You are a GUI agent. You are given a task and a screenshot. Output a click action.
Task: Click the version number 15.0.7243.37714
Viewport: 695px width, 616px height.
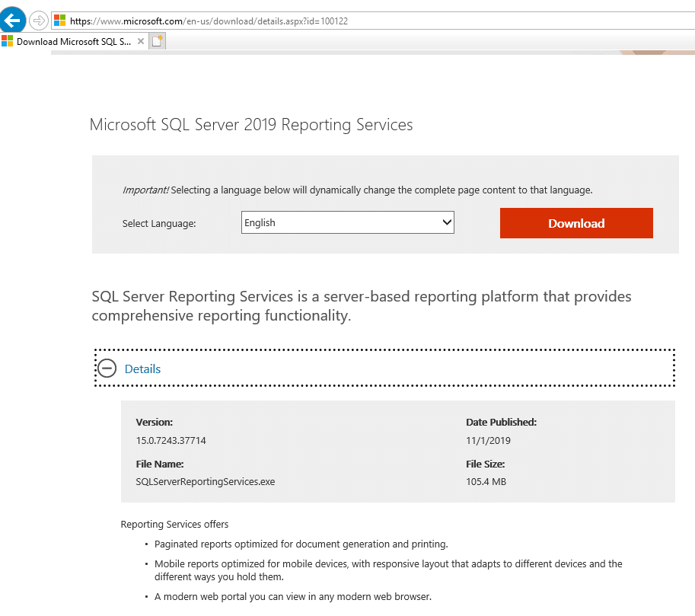171,441
